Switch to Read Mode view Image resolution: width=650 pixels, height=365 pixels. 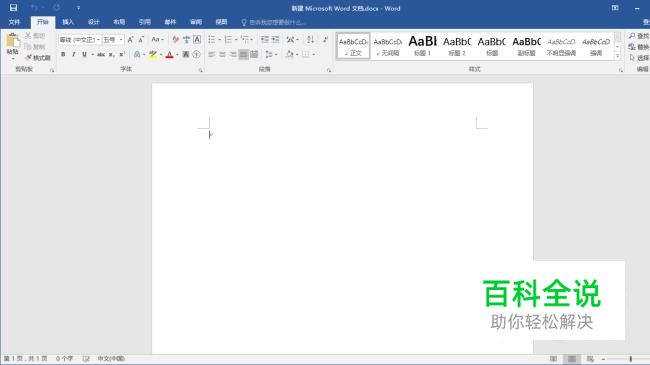pyautogui.click(x=553, y=359)
